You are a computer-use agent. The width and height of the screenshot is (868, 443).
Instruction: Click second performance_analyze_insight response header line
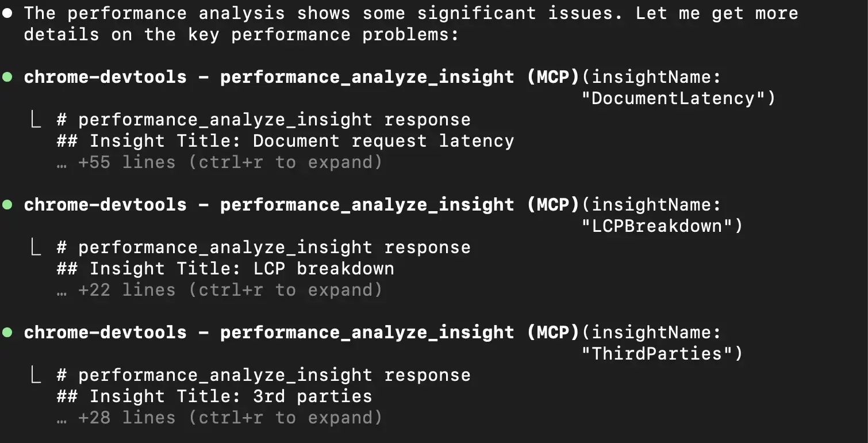tap(263, 247)
